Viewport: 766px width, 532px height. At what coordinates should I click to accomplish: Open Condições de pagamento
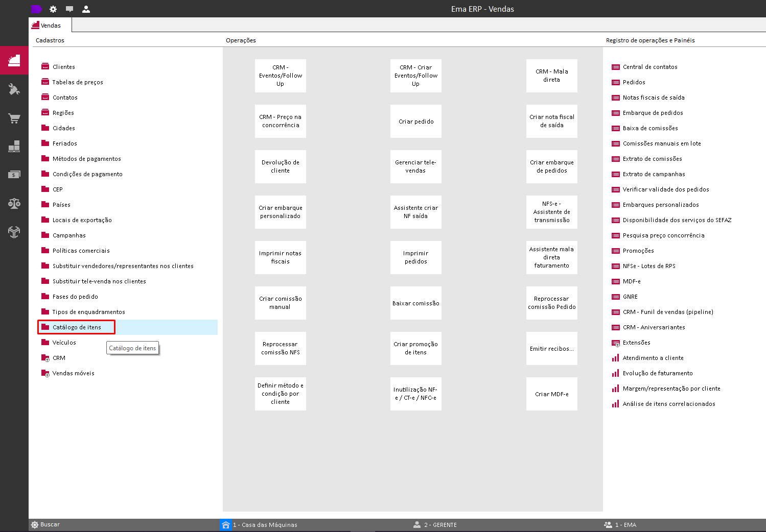pos(87,174)
